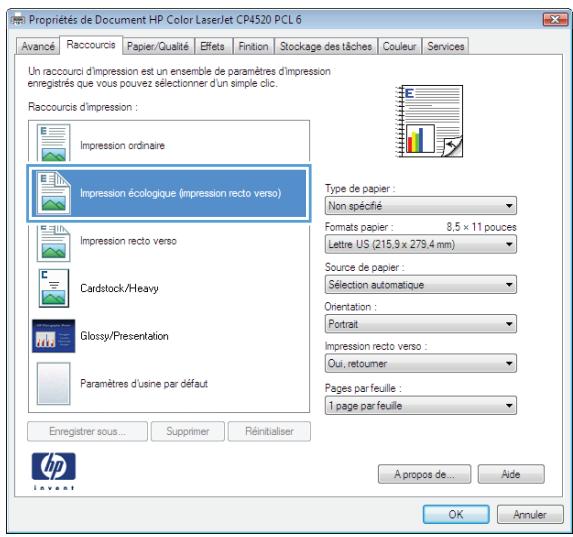Close the properties dialog window
The height and width of the screenshot is (537, 573).
(555, 19)
